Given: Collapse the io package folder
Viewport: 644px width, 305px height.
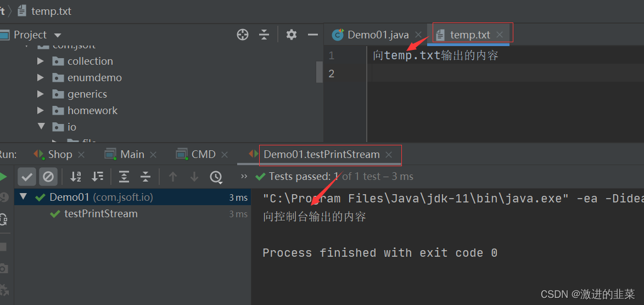Looking at the screenshot, I should (41, 127).
